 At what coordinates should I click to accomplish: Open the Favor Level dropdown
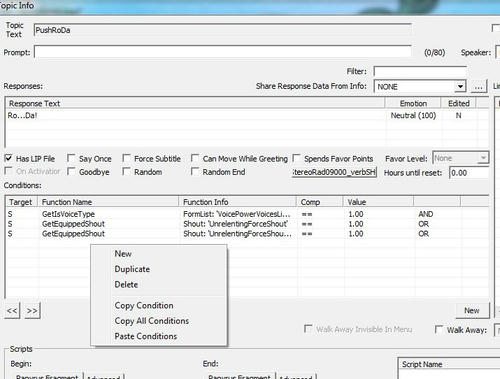pyautogui.click(x=483, y=158)
